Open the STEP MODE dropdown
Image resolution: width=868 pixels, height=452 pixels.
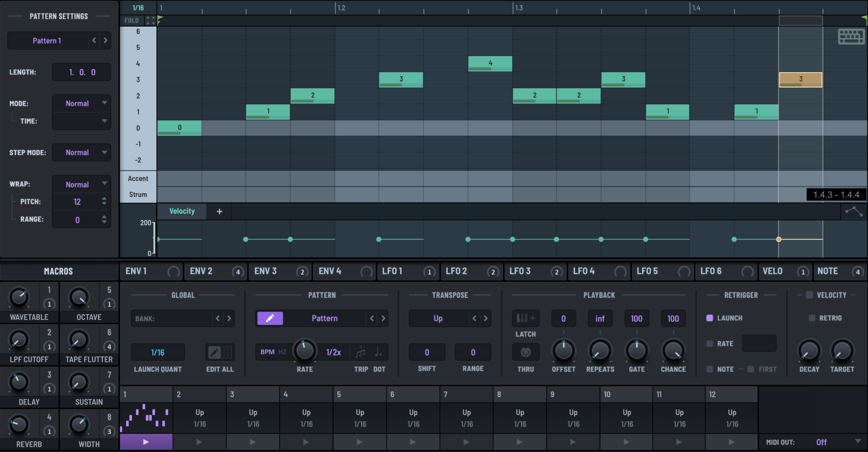(x=82, y=152)
